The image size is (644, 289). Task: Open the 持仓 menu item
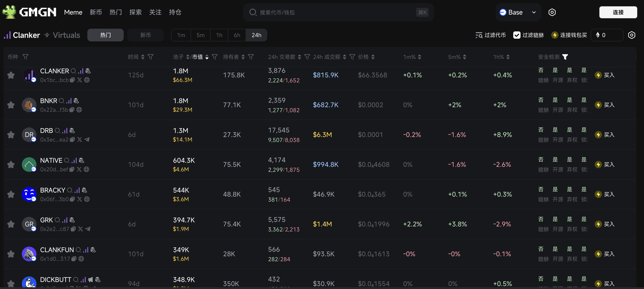point(175,12)
